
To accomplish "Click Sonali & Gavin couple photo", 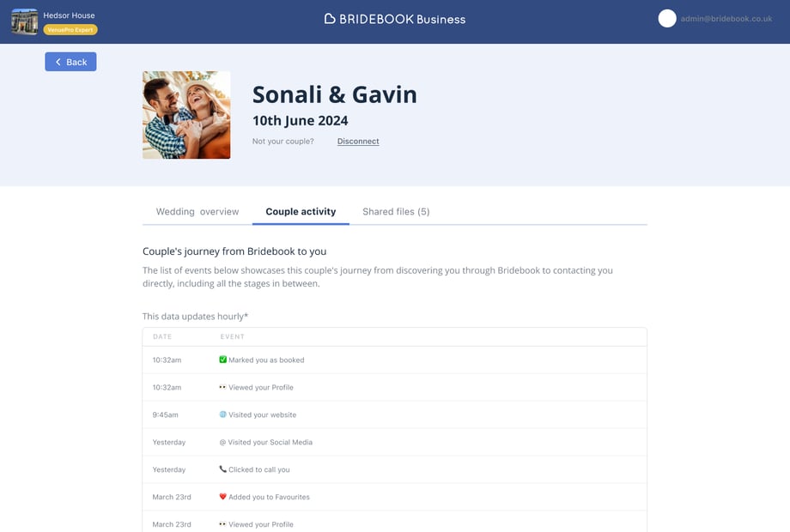I will pos(186,115).
